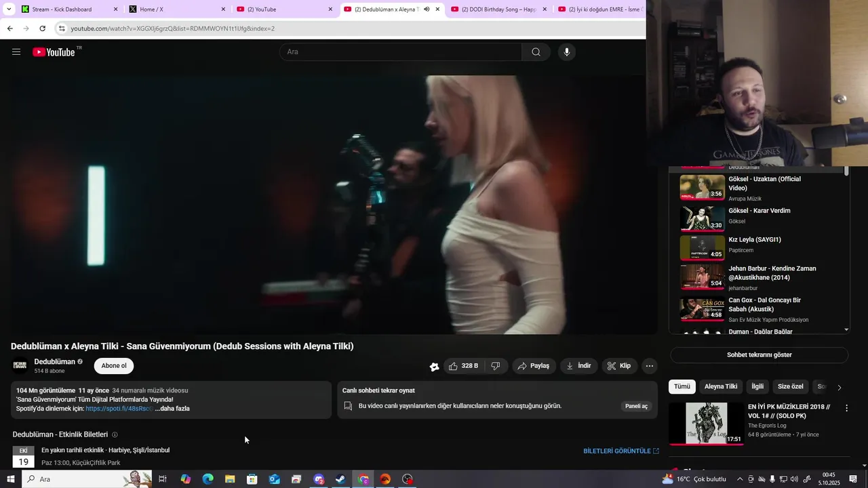868x488 pixels.
Task: Click the Windows taskbar search box
Action: (x=88, y=479)
